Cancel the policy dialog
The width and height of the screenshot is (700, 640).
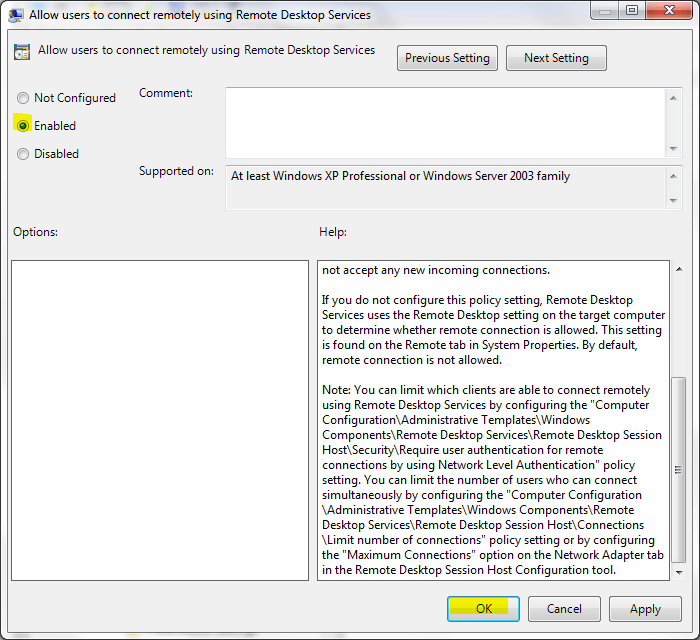point(564,609)
